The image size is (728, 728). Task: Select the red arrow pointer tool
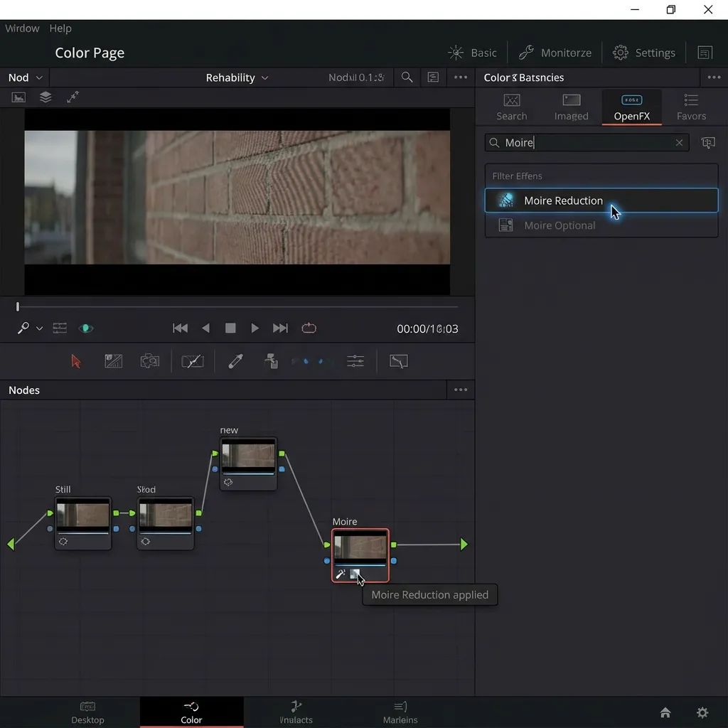pos(76,361)
